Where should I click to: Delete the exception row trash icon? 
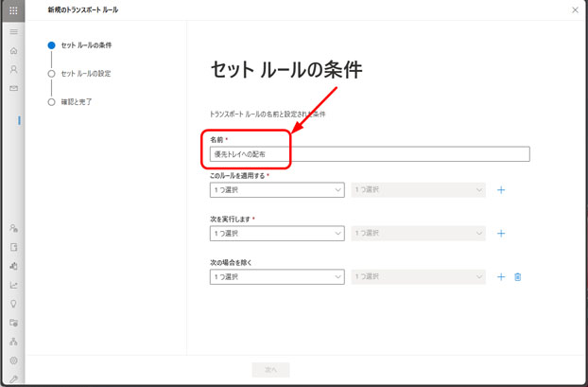517,277
